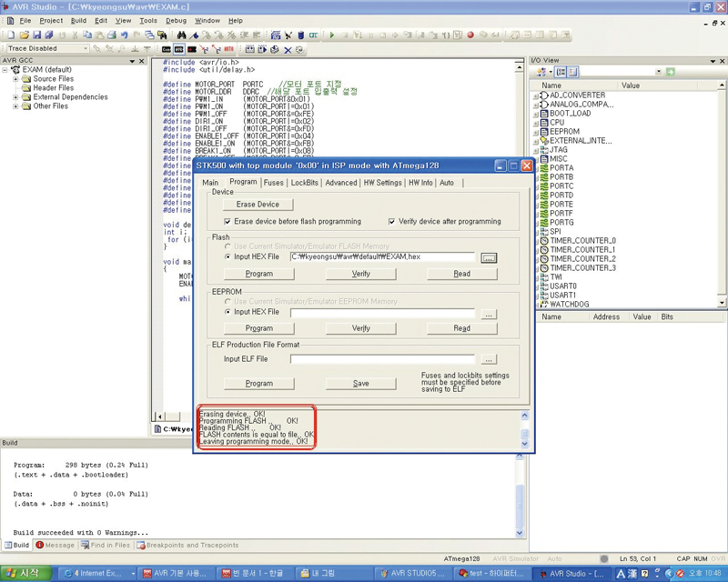
Task: Click the Undo arrow toolbar icon
Action: point(125,35)
